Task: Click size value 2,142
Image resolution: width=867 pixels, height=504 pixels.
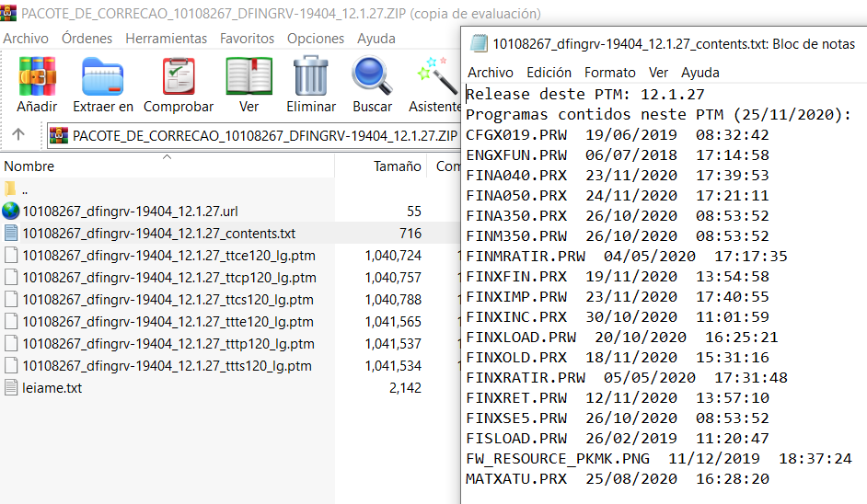Action: [405, 387]
